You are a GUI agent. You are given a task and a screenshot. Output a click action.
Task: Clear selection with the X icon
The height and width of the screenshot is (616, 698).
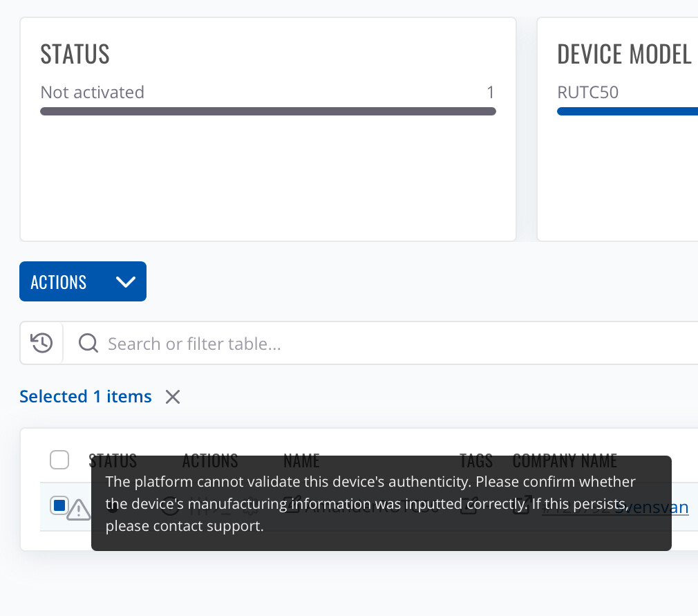(173, 396)
